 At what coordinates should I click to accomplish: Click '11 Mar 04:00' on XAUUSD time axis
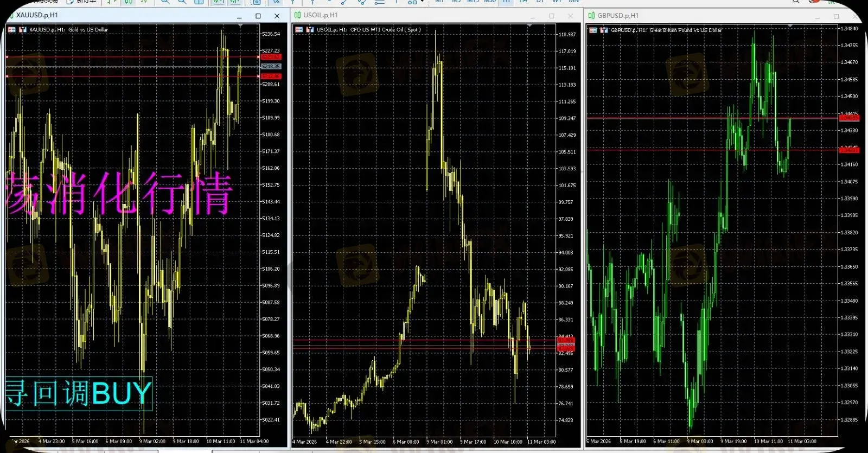pos(255,442)
